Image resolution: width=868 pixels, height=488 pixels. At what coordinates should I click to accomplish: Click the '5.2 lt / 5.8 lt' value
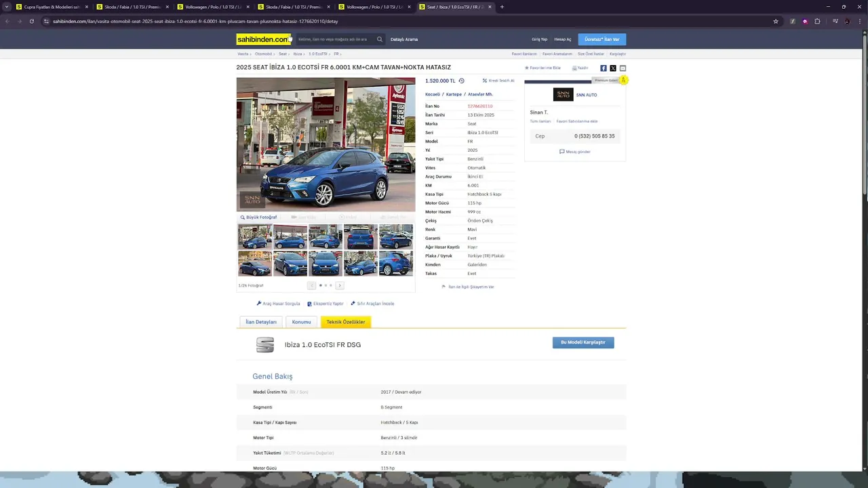pyautogui.click(x=393, y=453)
